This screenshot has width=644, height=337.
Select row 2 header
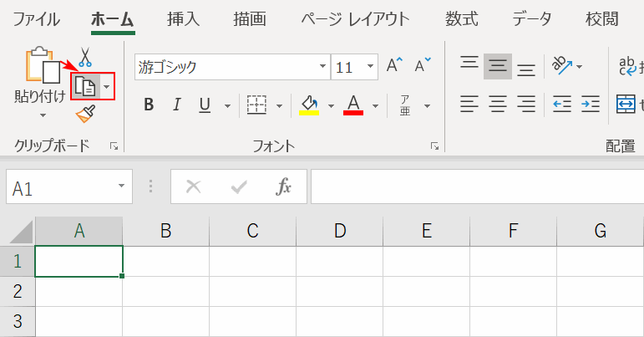tap(18, 291)
